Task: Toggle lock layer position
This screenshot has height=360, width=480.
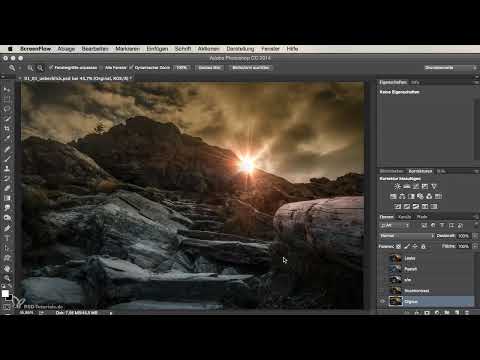Action: (x=415, y=246)
